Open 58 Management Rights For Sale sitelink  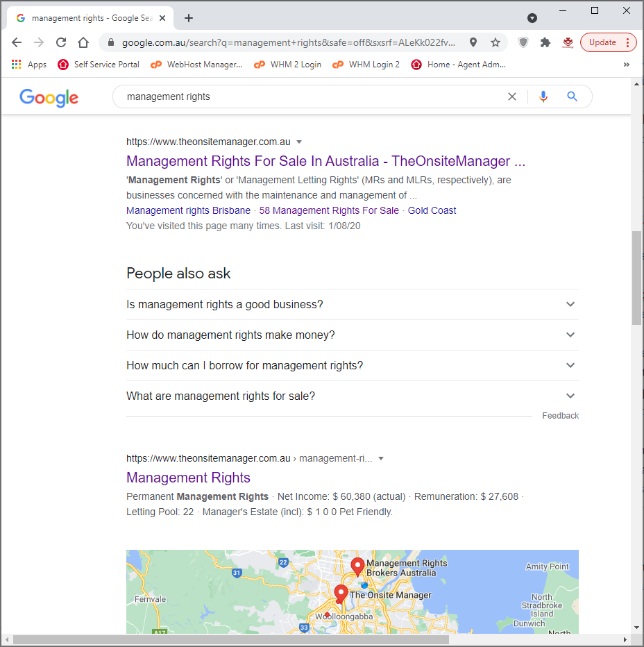pyautogui.click(x=329, y=210)
